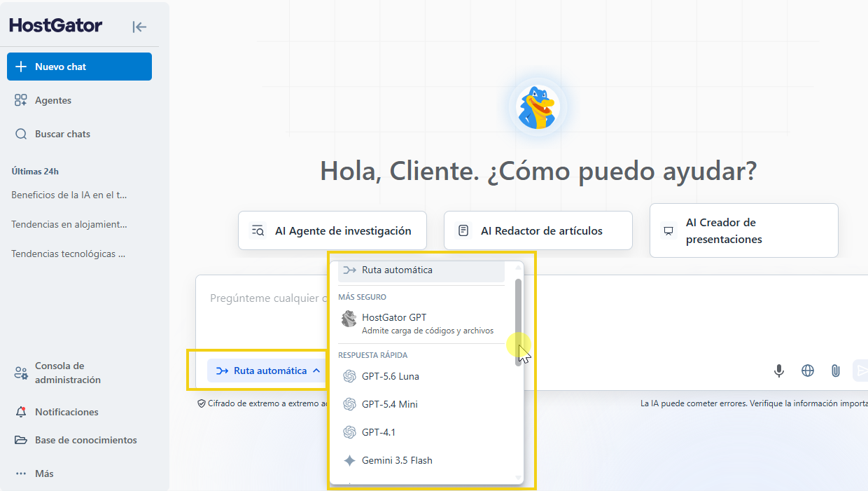Choose GPT-4.1 model
This screenshot has height=491, width=868.
[x=421, y=432]
